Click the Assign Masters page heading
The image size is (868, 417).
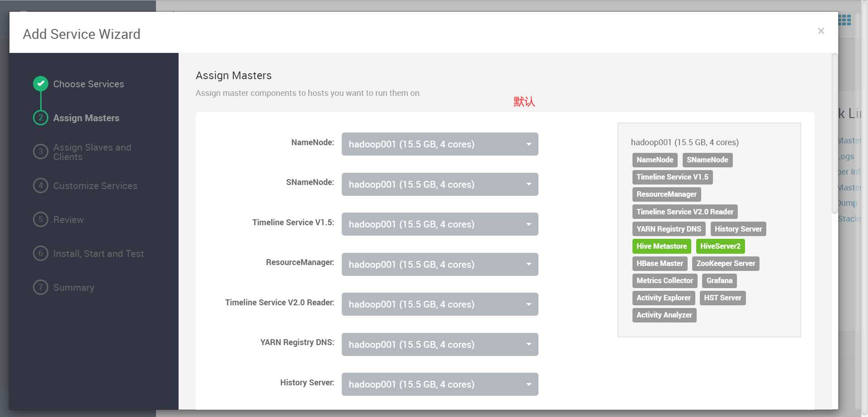[233, 76]
